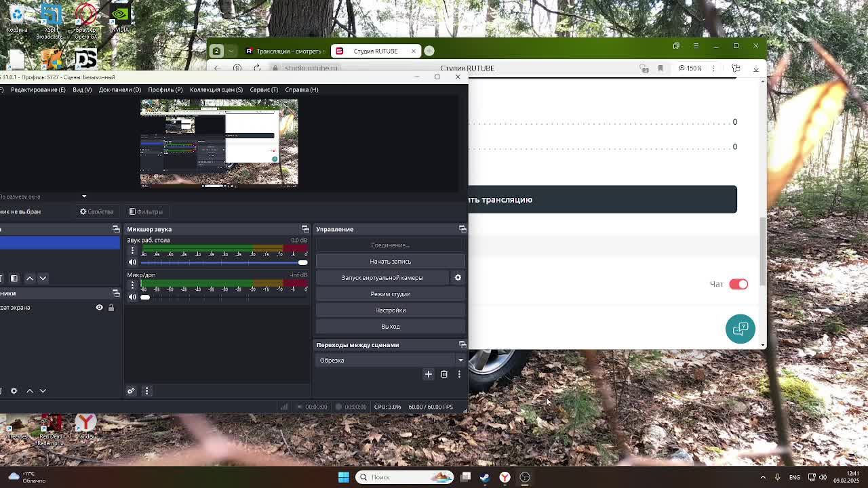This screenshot has width=868, height=488.
Task: Enable Режим студии in OBS
Action: [391, 294]
